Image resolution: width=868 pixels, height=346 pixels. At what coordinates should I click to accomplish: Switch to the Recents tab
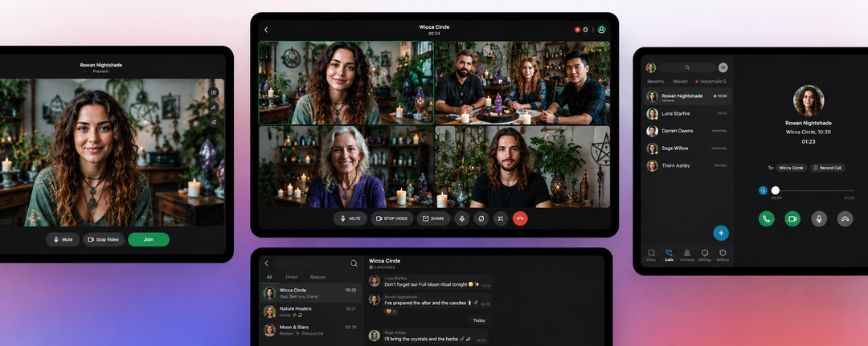656,81
